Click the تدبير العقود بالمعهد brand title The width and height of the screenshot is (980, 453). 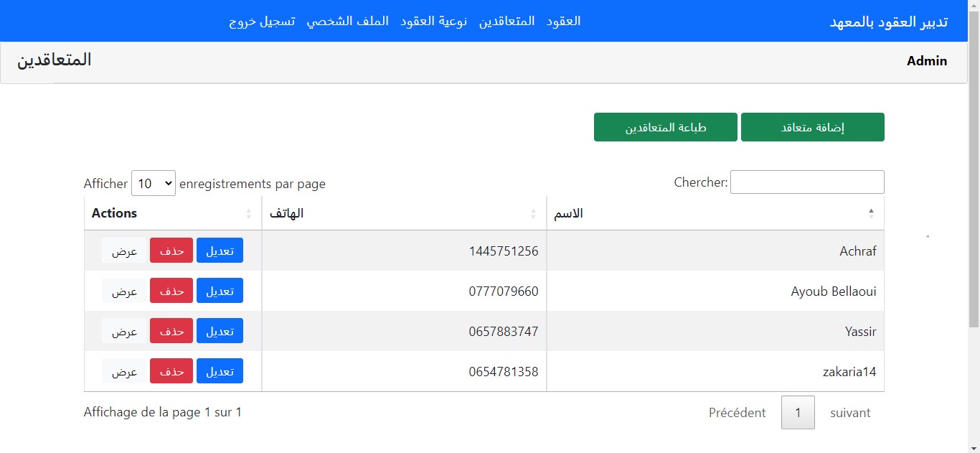889,22
